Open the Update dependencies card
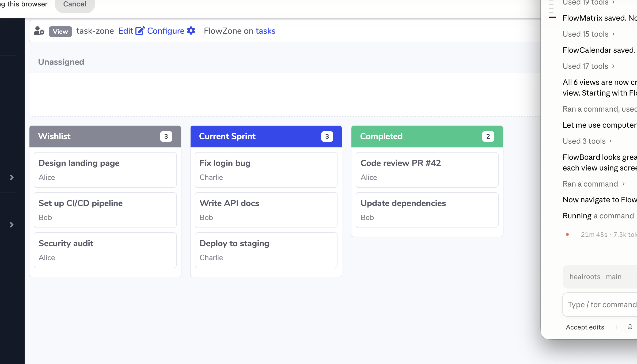Screen dimensions: 637x364 [427, 210]
